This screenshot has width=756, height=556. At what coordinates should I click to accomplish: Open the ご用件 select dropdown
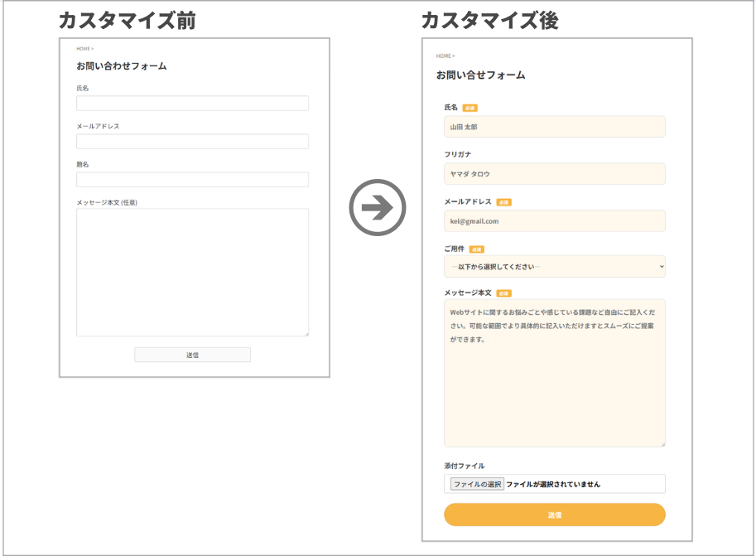554,267
